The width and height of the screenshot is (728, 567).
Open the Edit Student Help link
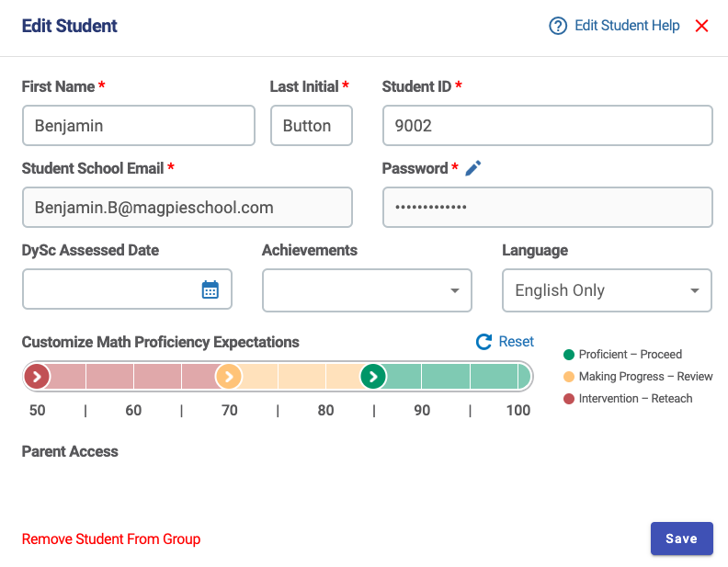pos(627,26)
